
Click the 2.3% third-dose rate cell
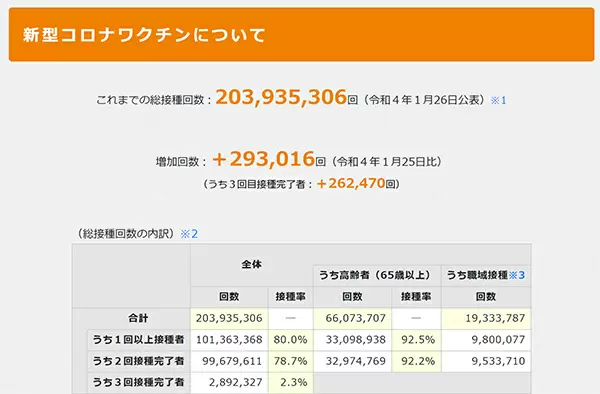tap(290, 382)
